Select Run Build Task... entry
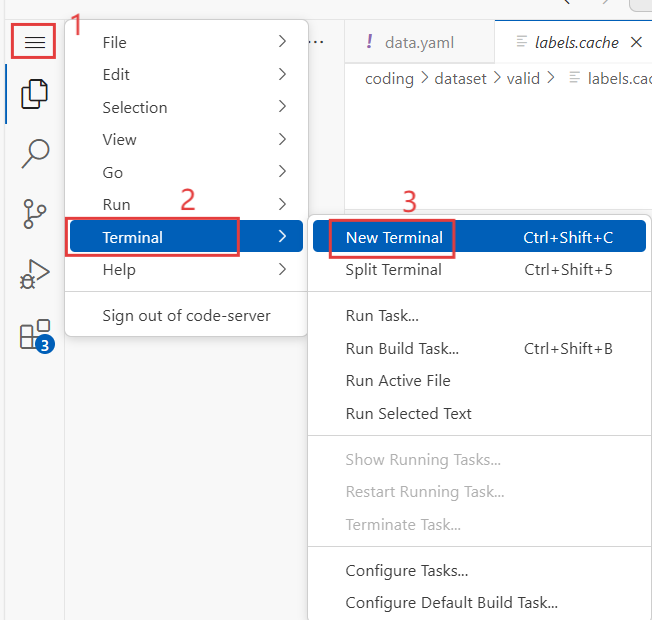Viewport: 652px width, 620px height. [x=479, y=348]
